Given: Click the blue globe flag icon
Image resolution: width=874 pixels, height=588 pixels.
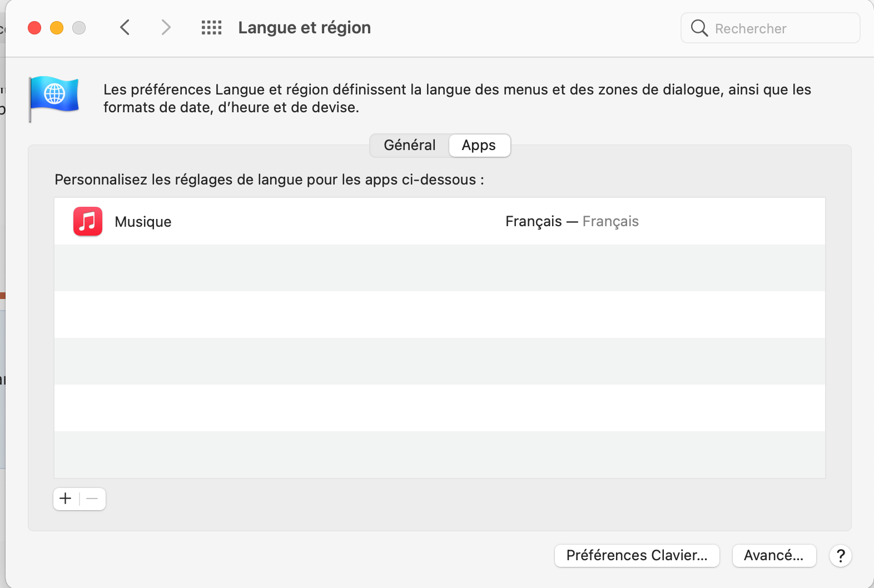Looking at the screenshot, I should coord(54,96).
